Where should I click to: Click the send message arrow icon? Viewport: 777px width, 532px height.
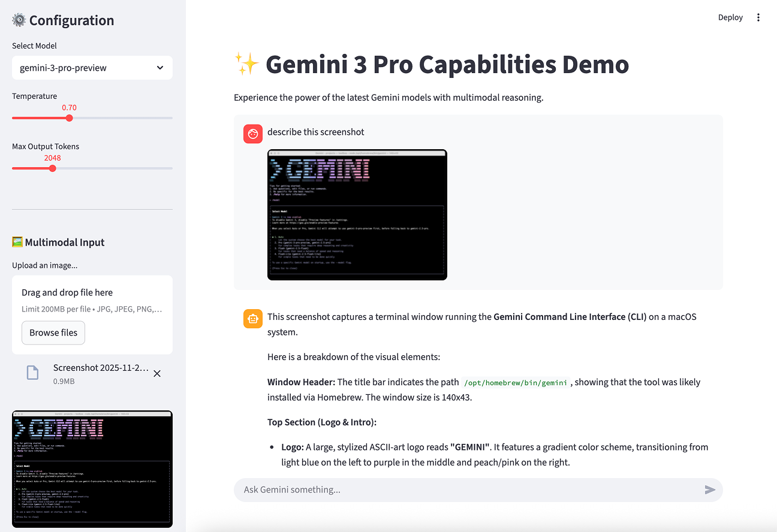tap(710, 489)
